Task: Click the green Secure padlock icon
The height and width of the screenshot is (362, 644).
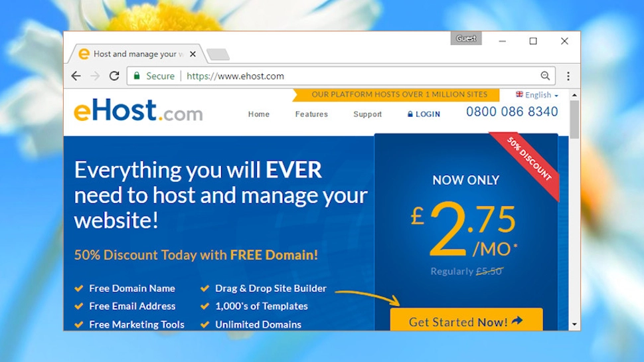Action: 137,76
